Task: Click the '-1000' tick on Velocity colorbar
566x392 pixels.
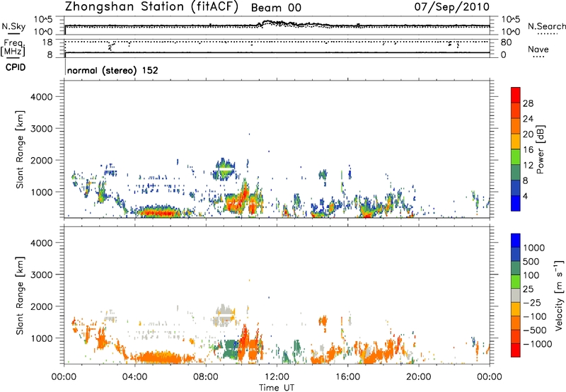Action: point(537,344)
